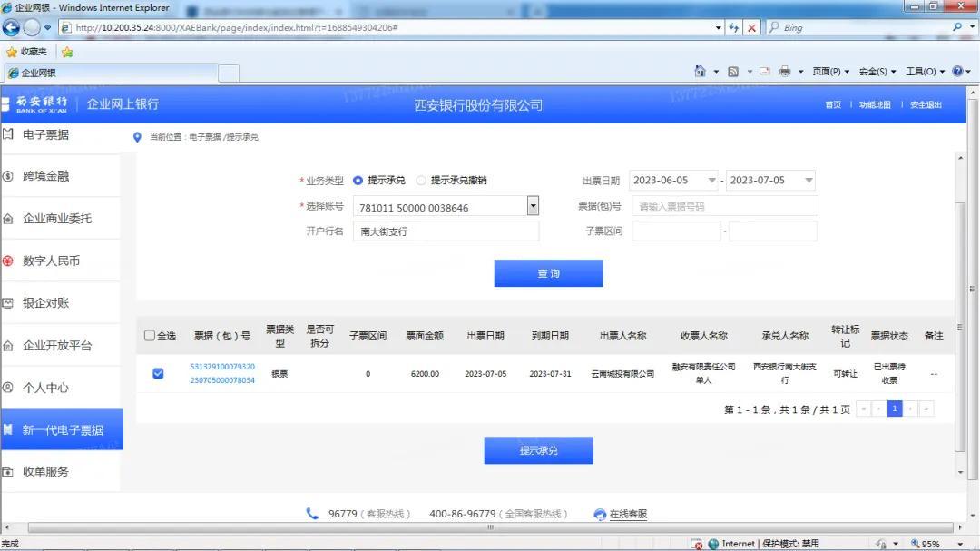The image size is (980, 551).
Task: Click the first 子票区间 input box
Action: click(x=676, y=231)
